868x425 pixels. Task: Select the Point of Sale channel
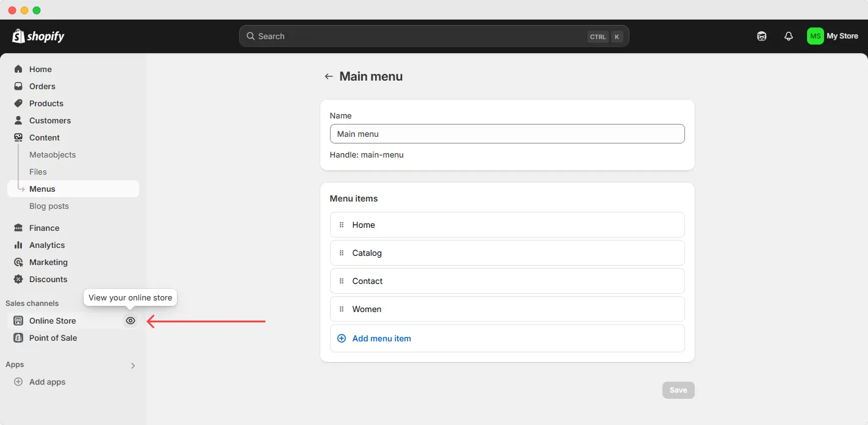click(53, 338)
